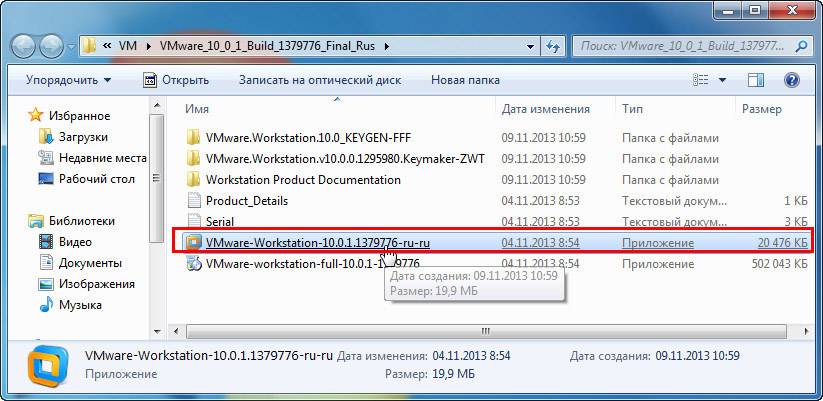Click the navigation pane scroll up arrow
The image size is (823, 401).
click(156, 105)
